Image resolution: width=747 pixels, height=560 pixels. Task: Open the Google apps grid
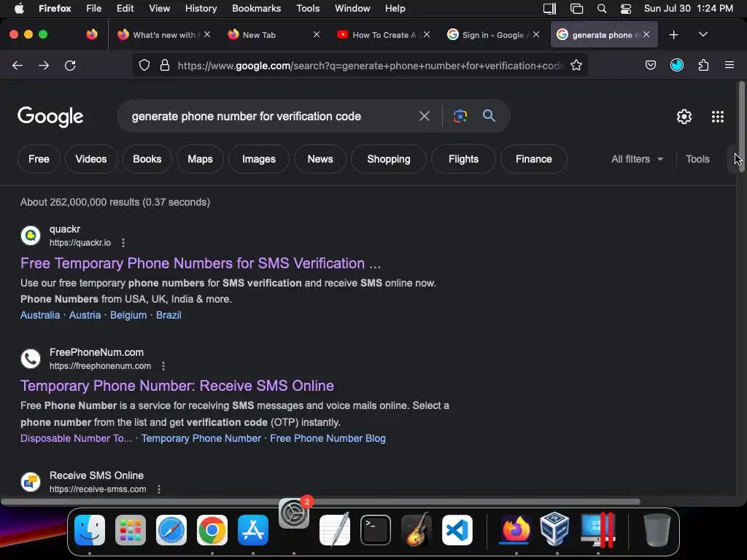718,117
